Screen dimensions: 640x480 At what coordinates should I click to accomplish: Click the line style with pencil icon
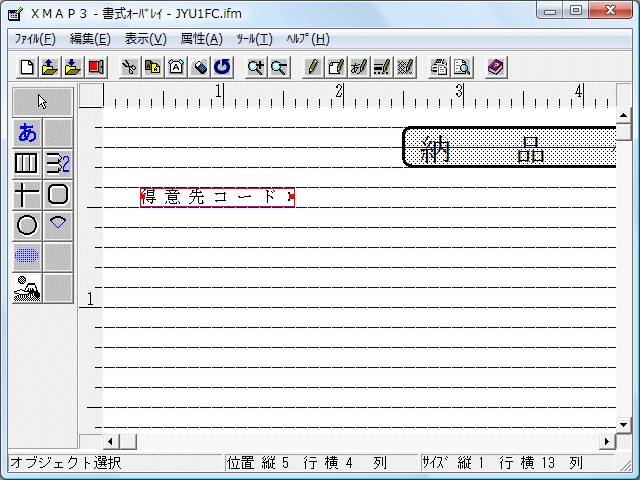click(382, 67)
